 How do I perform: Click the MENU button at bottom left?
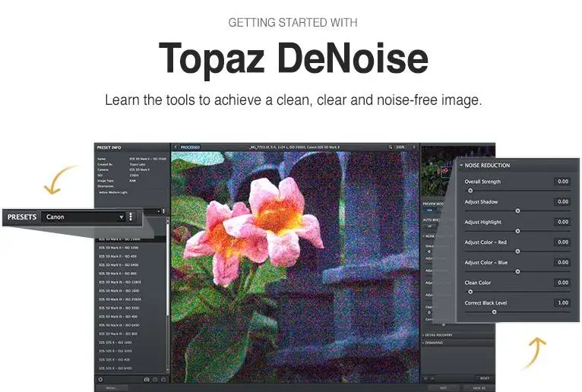[112, 388]
